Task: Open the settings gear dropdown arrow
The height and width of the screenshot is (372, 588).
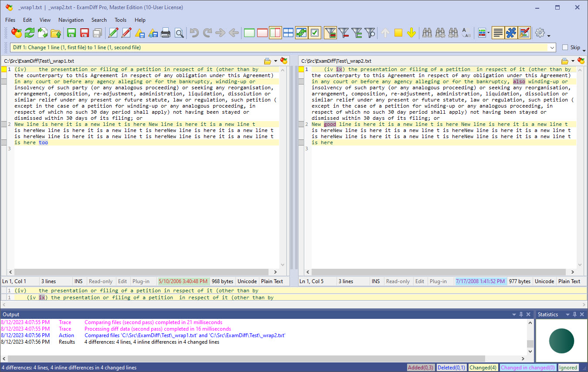Action: (x=549, y=36)
